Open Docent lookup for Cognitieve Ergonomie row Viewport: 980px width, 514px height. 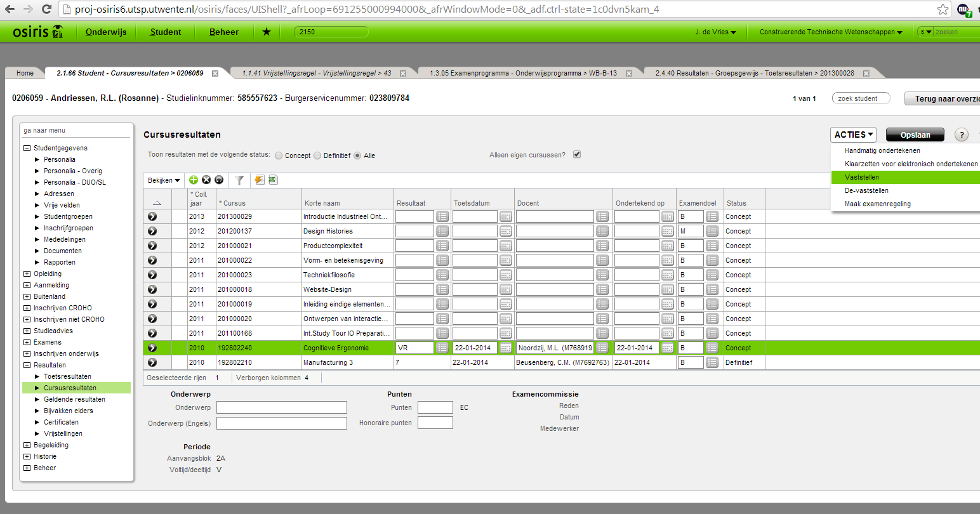pyautogui.click(x=602, y=348)
